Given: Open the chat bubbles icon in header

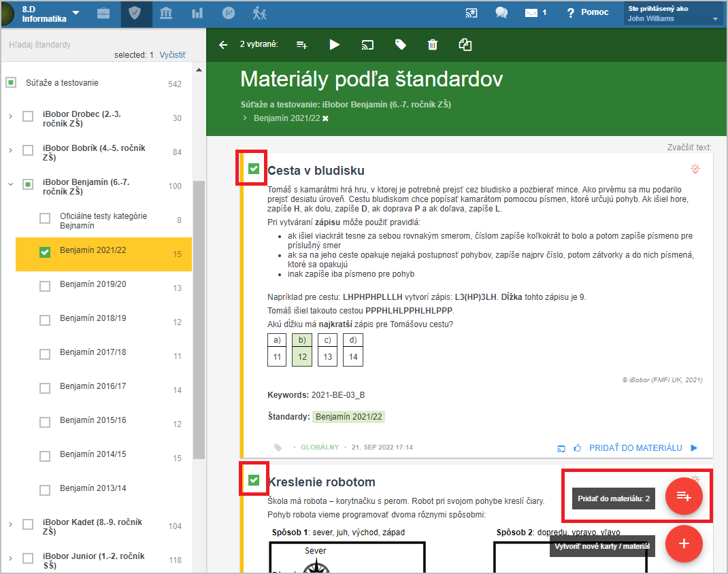Looking at the screenshot, I should (501, 13).
